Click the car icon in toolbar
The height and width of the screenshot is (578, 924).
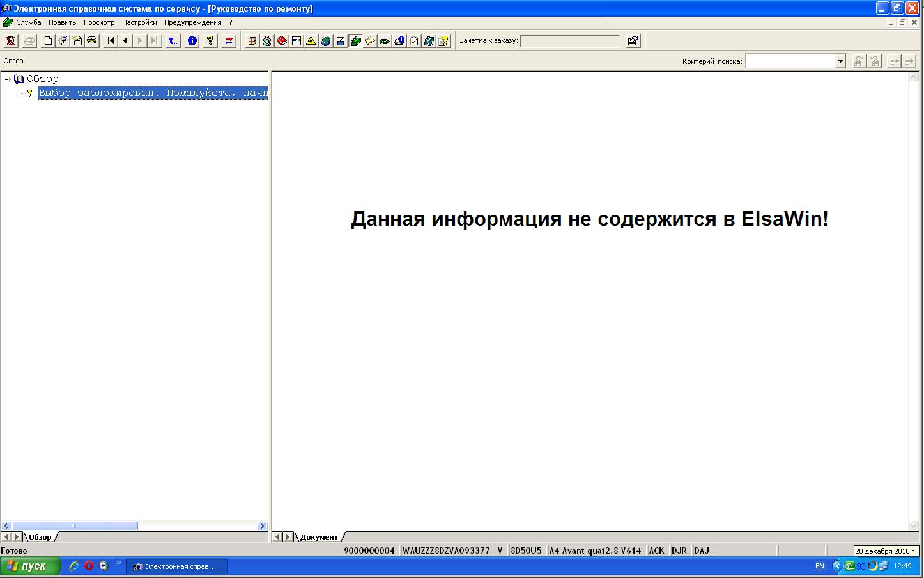point(92,41)
